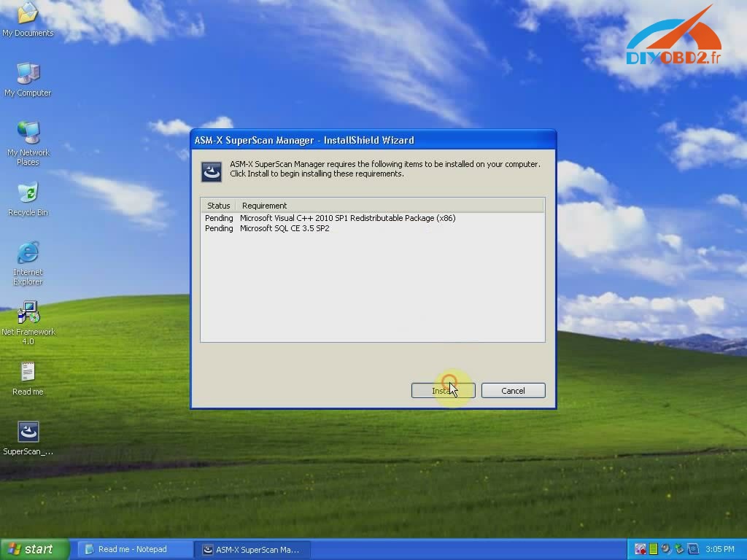Click Install to begin installing requirements
The height and width of the screenshot is (560, 747).
443,390
